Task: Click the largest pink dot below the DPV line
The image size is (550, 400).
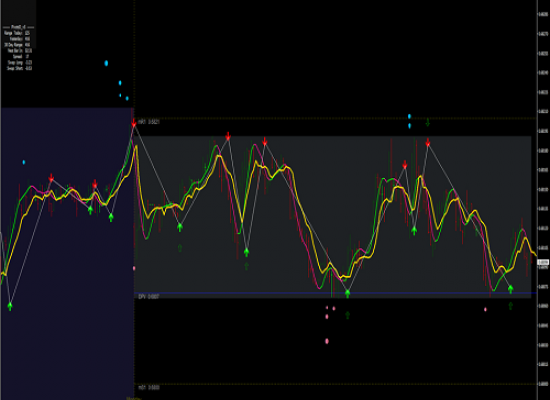Action: coord(327,341)
